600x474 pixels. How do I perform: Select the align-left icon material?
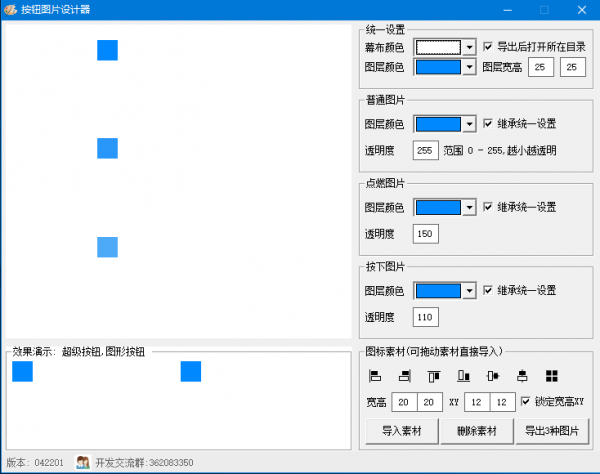tap(375, 376)
